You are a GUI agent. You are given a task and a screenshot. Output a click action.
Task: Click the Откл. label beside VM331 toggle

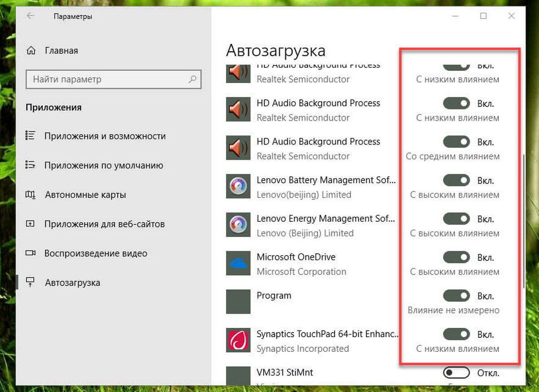click(x=488, y=373)
